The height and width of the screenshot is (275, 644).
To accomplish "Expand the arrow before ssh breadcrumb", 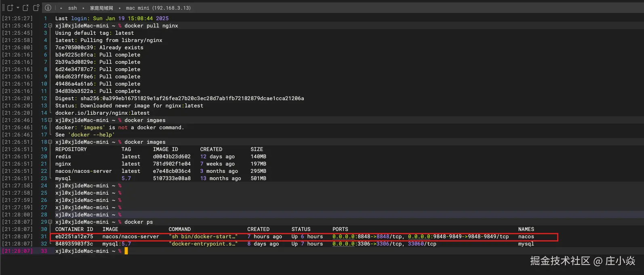I will tap(61, 8).
